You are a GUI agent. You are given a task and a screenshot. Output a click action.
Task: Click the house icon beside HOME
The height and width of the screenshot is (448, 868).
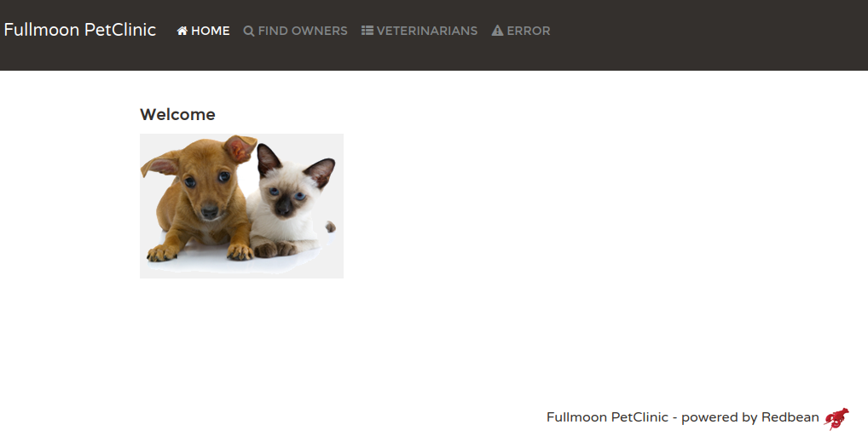pos(182,31)
